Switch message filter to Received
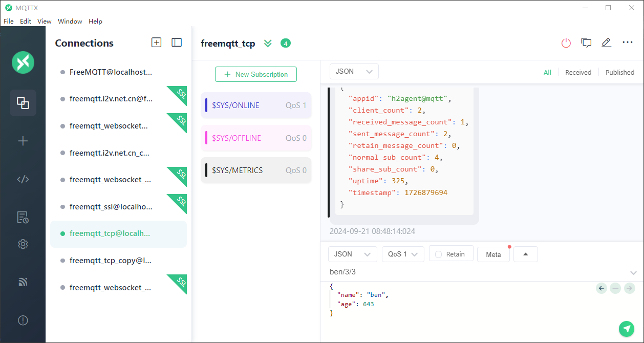644x343 pixels. coord(577,72)
